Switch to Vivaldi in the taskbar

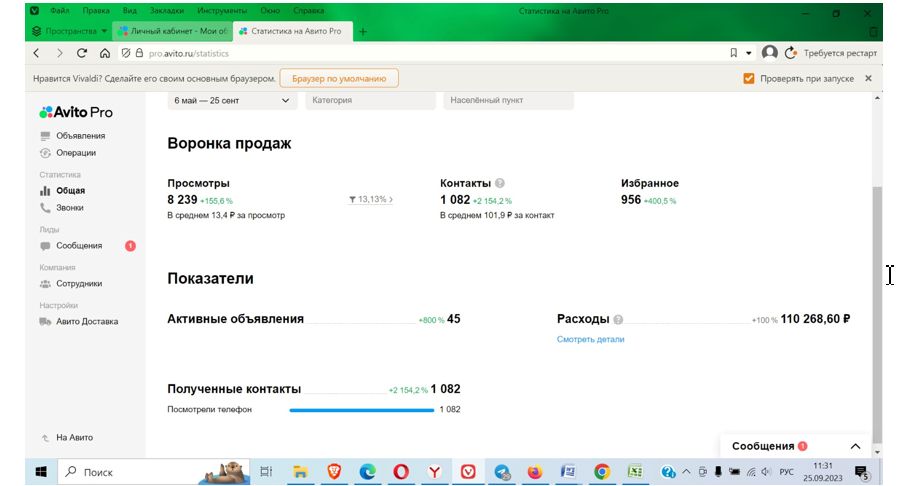468,472
